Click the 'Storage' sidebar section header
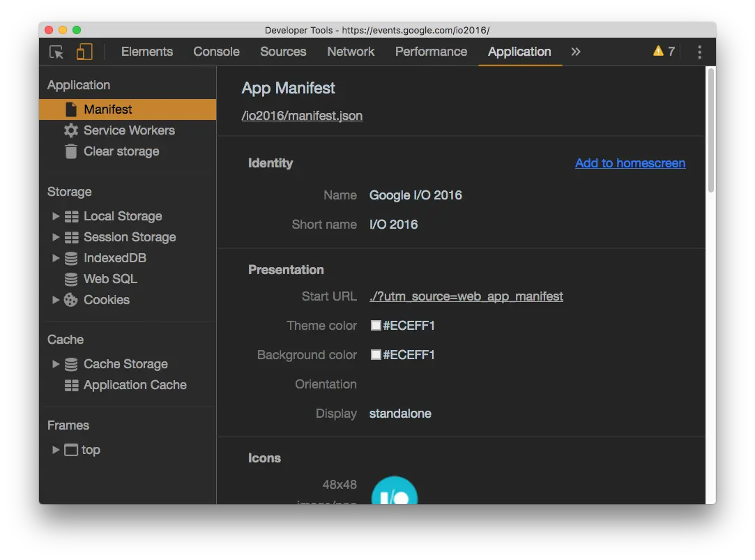The width and height of the screenshot is (755, 560). pyautogui.click(x=69, y=192)
